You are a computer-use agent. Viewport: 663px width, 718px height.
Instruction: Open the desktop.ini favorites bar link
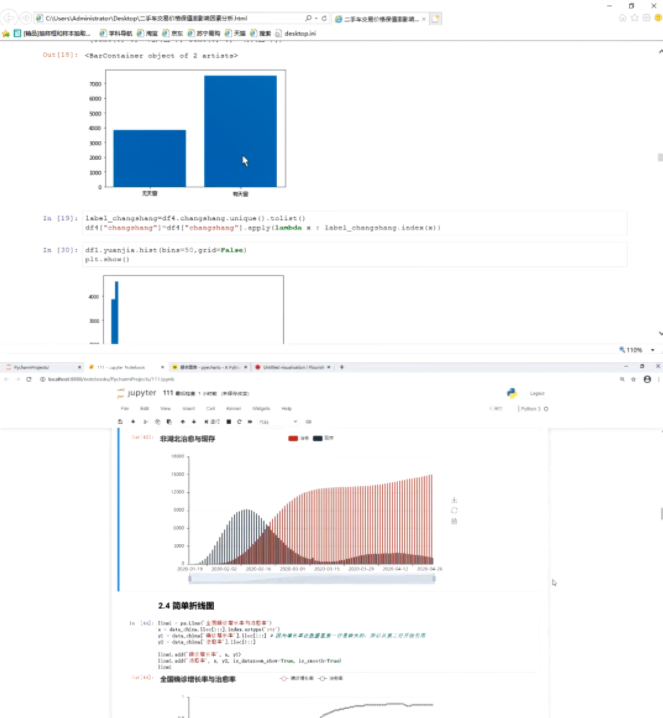pyautogui.click(x=305, y=33)
